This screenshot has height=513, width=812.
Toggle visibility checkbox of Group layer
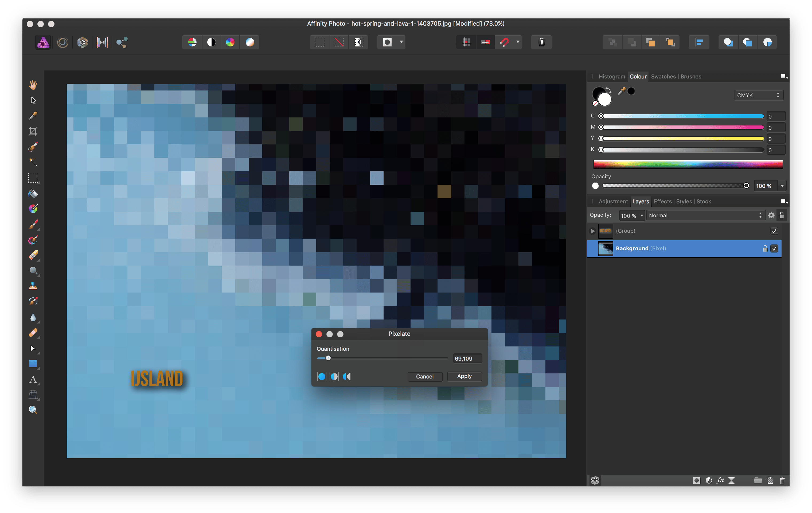[774, 231]
